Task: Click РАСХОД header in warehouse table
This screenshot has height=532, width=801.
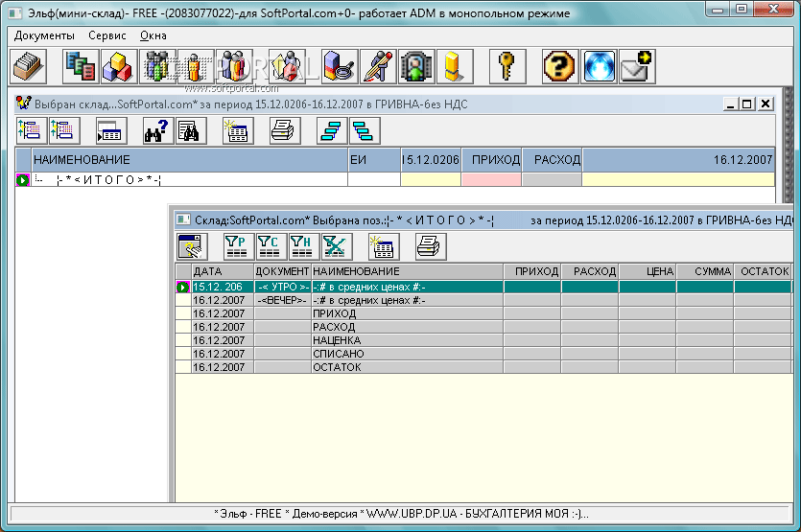Action: pyautogui.click(x=552, y=160)
